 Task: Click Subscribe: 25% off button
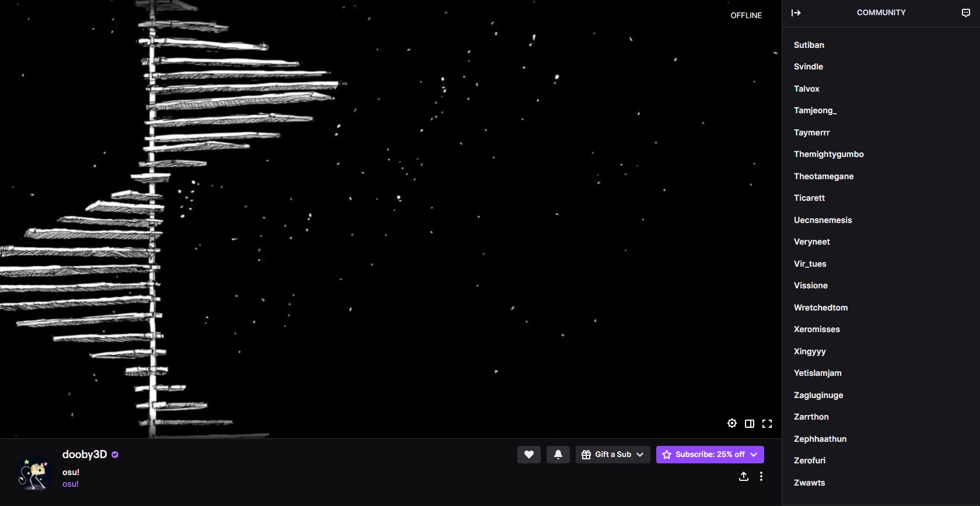pyautogui.click(x=710, y=455)
